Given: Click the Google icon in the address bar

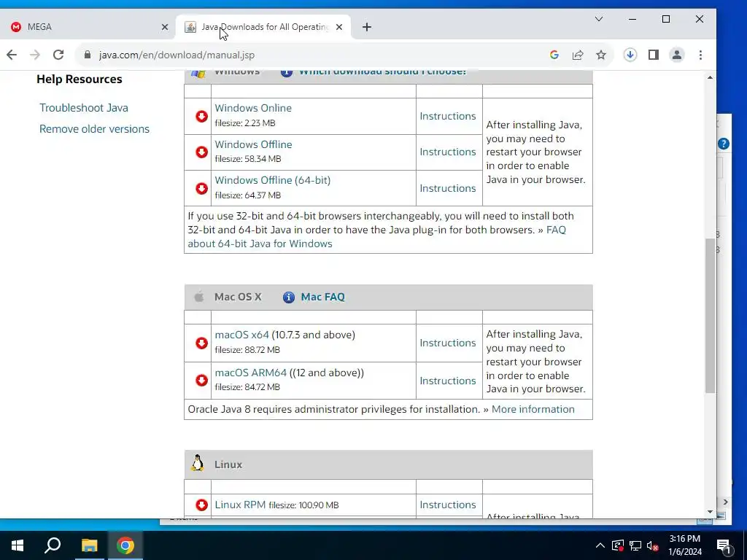Looking at the screenshot, I should [554, 55].
